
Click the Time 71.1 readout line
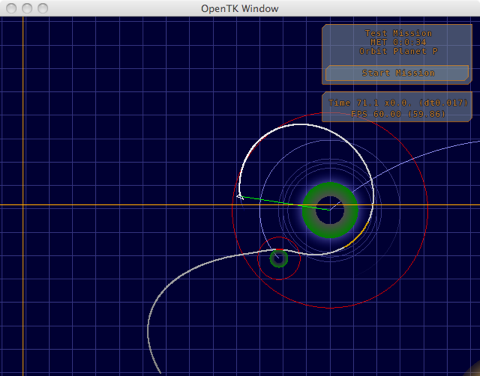click(x=398, y=103)
